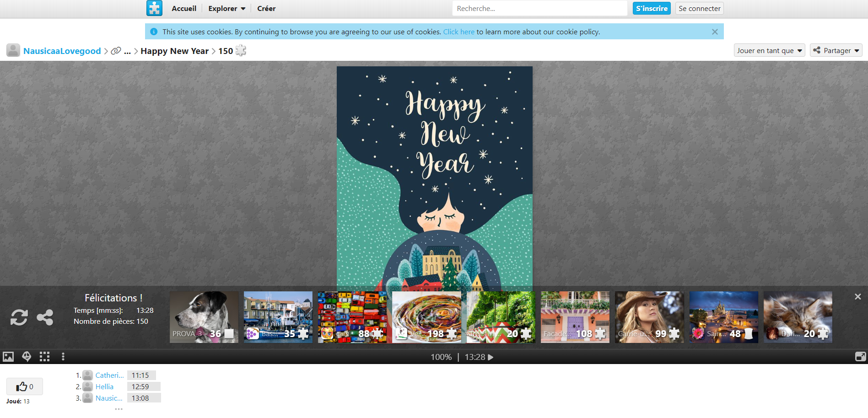Click the completed Happy New Year puzzle image
The image size is (868, 418).
(435, 176)
